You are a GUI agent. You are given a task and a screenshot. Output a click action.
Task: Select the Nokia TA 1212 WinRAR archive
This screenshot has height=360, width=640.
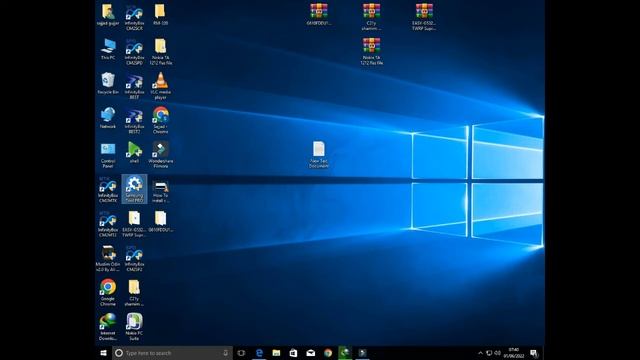tap(371, 51)
